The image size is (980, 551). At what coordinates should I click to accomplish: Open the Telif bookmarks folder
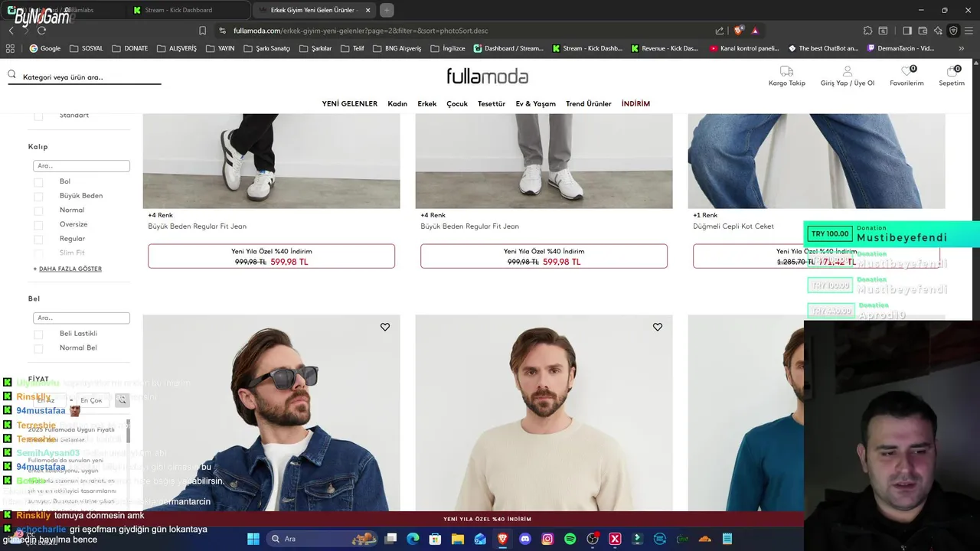(x=351, y=48)
